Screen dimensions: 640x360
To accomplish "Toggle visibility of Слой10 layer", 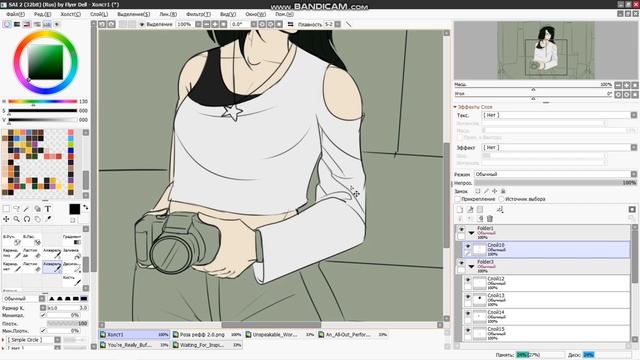I will click(468, 246).
